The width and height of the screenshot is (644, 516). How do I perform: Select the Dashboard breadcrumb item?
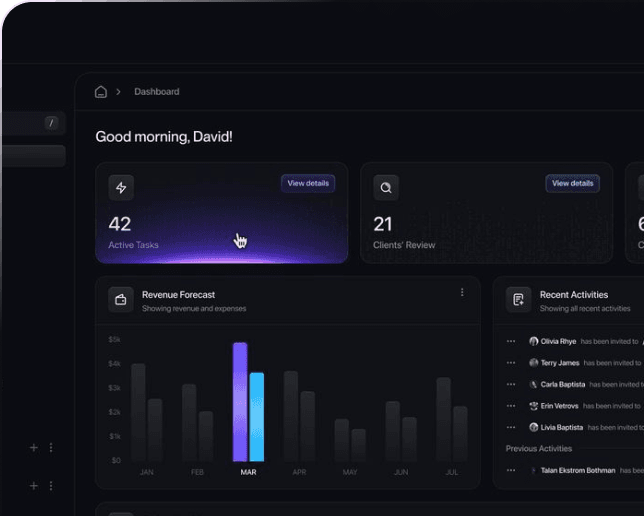157,92
